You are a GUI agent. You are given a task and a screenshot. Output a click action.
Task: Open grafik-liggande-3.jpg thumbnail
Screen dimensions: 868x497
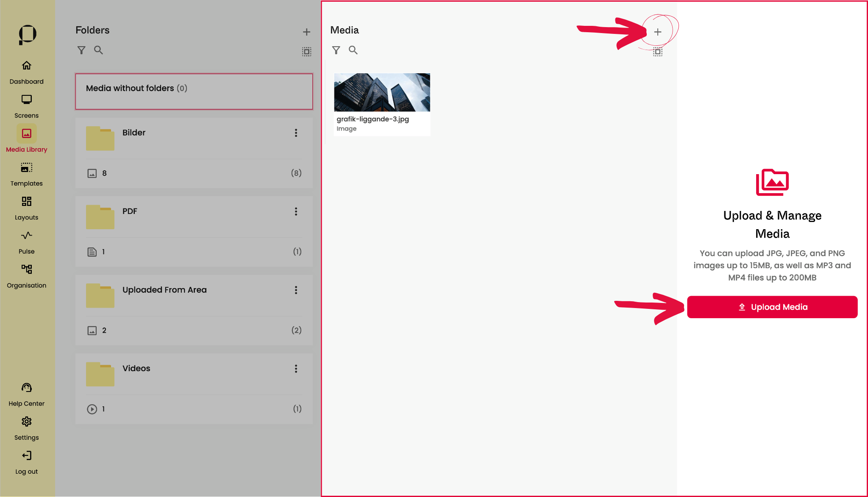coord(382,93)
